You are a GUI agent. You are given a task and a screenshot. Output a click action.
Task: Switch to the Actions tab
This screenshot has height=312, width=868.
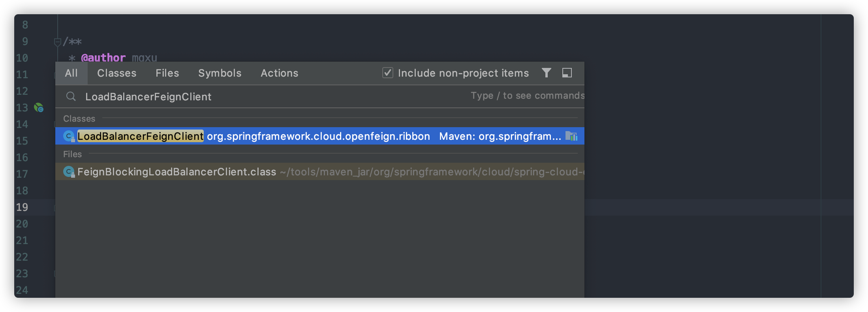click(x=279, y=73)
